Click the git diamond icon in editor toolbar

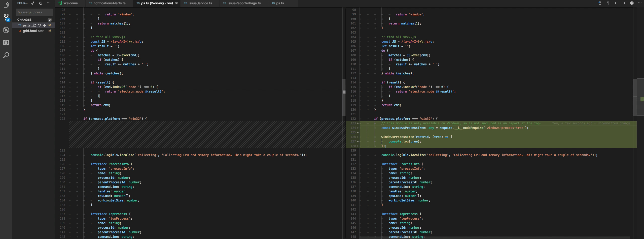tap(632, 3)
